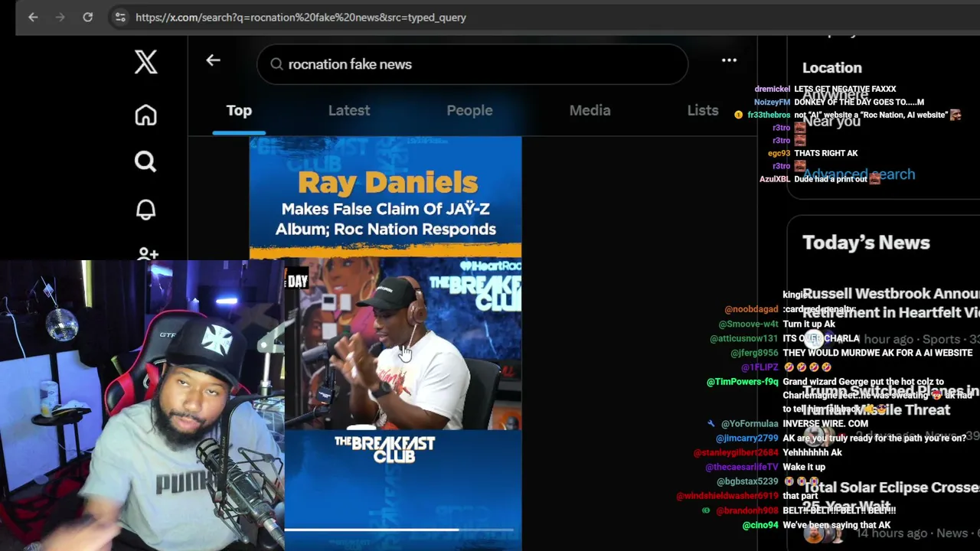Open the three-dot search options menu
Screen dimensions: 980x551
pyautogui.click(x=729, y=60)
